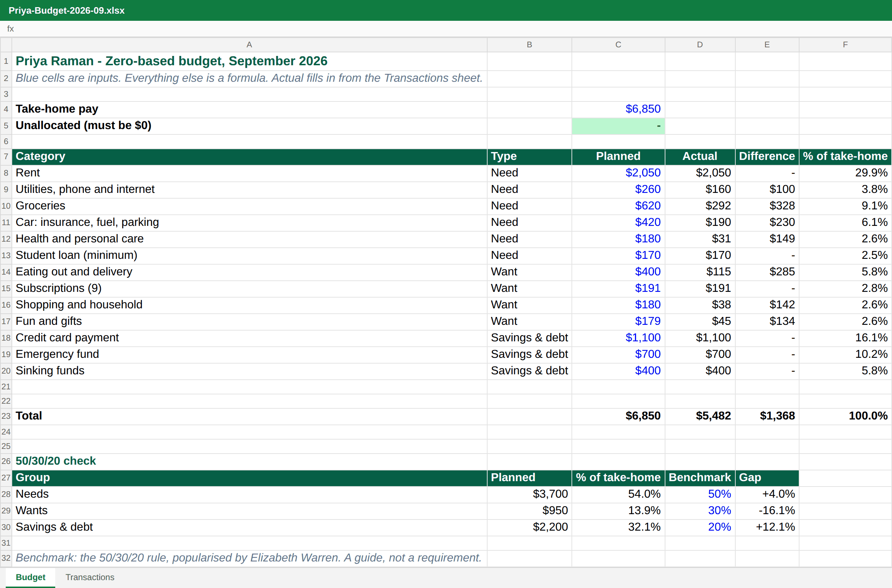The height and width of the screenshot is (588, 892).
Task: Click Car planned value $420
Action: (618, 222)
